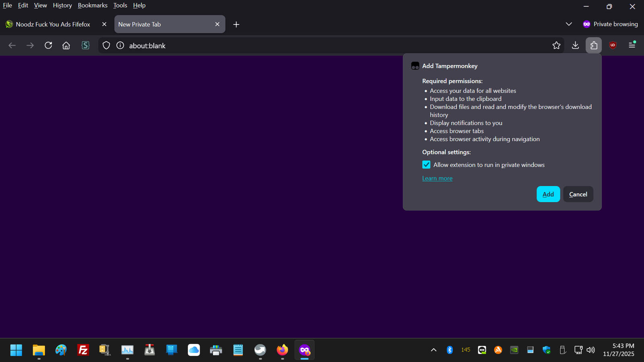Follow the Learn more link
The height and width of the screenshot is (362, 644).
click(x=437, y=178)
